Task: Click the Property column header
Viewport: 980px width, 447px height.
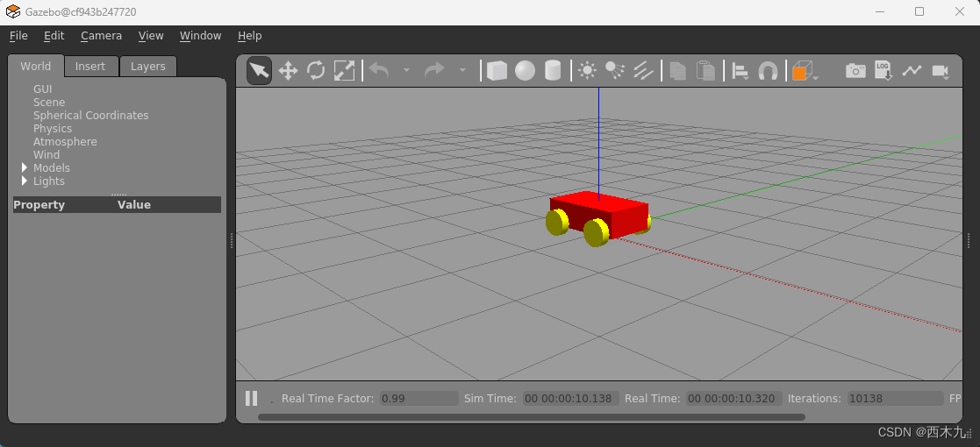Action: coord(39,205)
